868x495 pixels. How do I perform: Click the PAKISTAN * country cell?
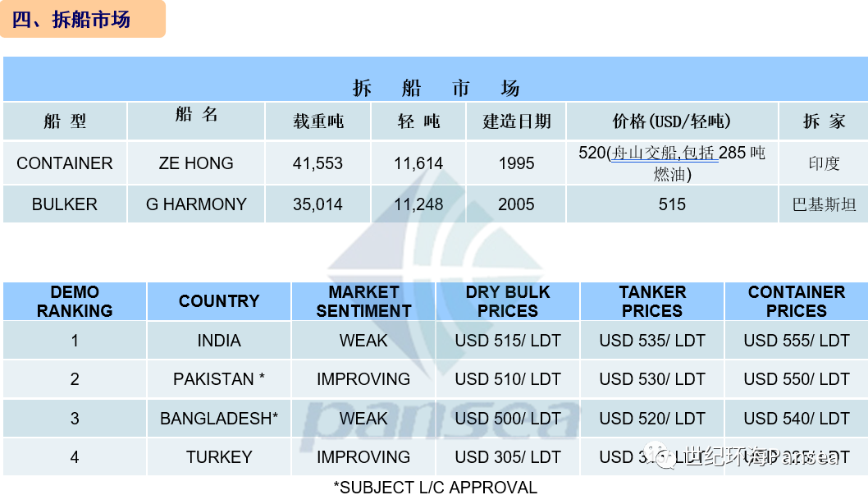click(219, 379)
